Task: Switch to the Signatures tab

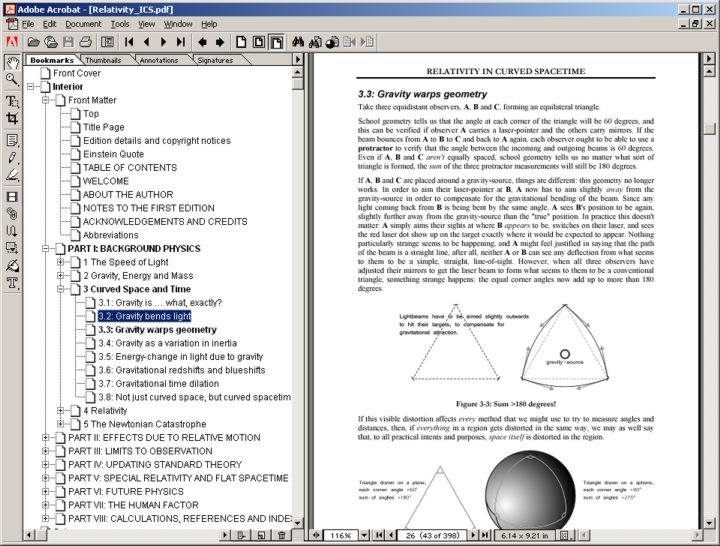Action: 215,60
